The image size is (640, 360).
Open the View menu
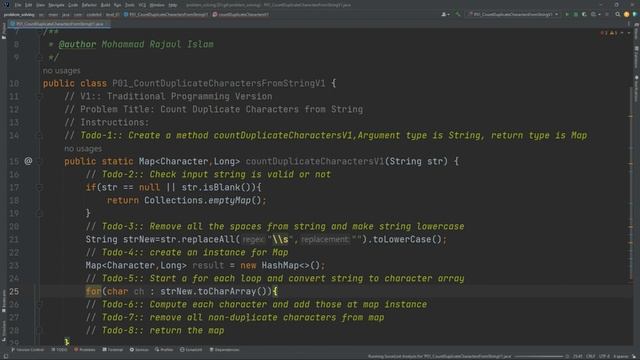40,5
